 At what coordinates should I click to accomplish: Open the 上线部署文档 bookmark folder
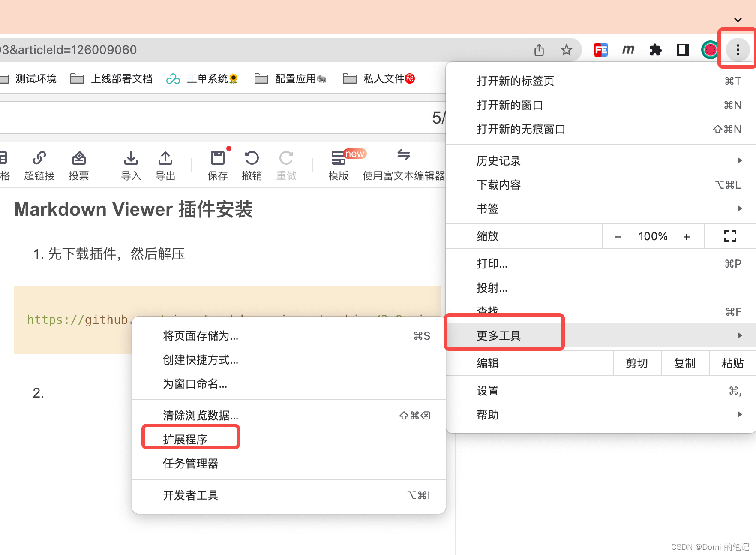111,79
